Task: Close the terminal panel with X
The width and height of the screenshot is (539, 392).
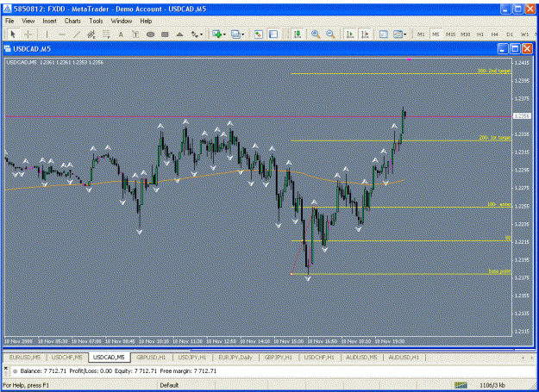Action: point(5,368)
